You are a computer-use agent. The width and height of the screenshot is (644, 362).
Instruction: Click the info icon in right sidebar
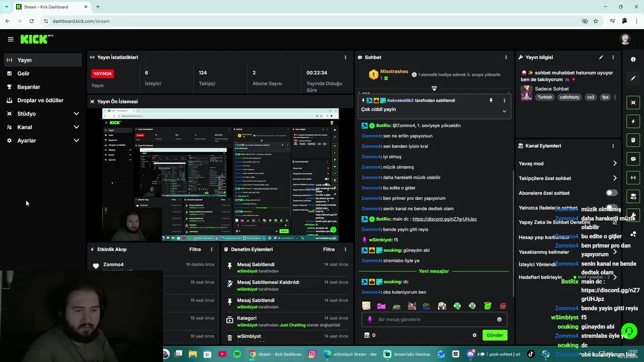[x=633, y=59]
